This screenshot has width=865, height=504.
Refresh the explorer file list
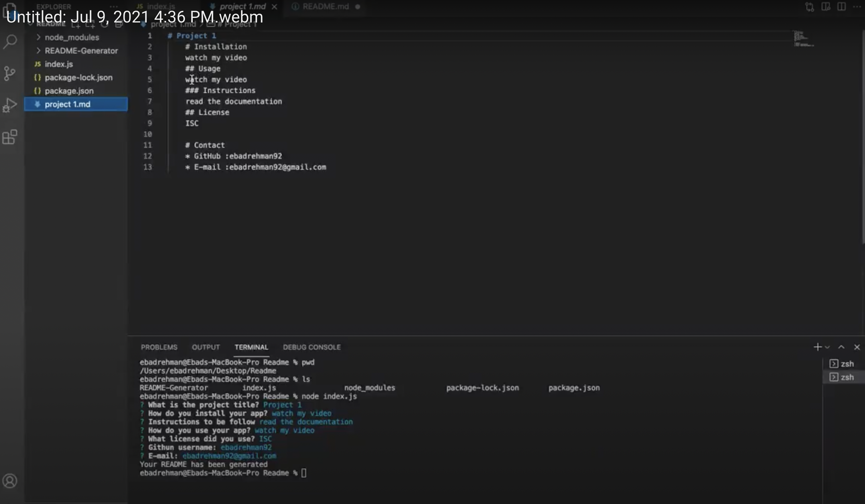point(105,24)
